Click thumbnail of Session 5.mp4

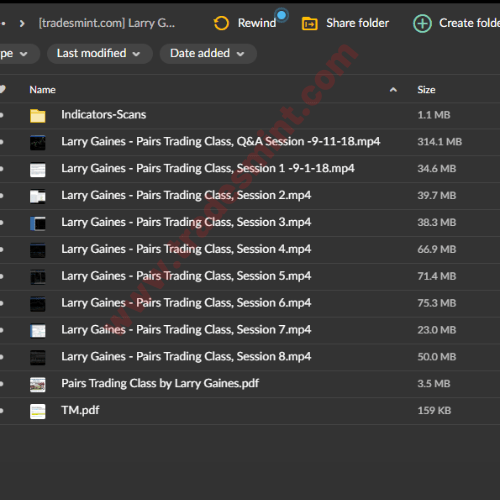[x=38, y=277]
